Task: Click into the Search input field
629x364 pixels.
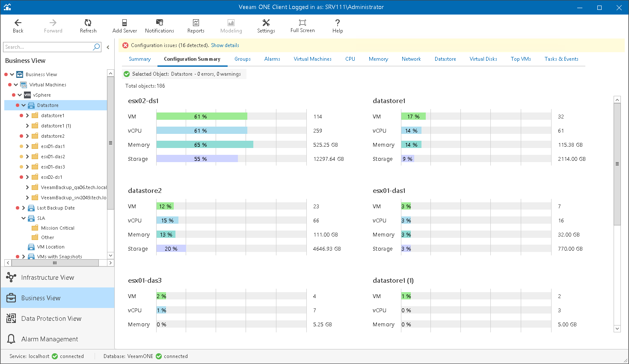Action: (x=47, y=47)
